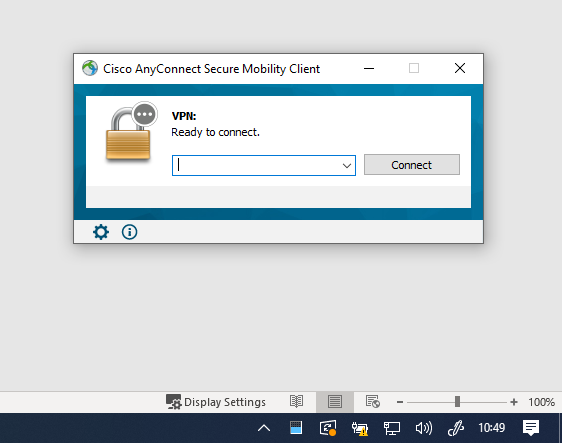This screenshot has width=562, height=443.
Task: Open zoom level 100% dialog
Action: tap(541, 402)
